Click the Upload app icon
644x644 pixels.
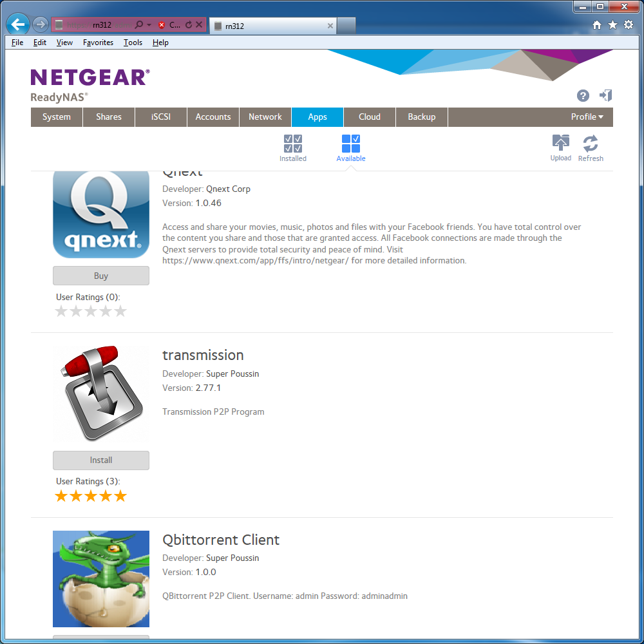(x=561, y=143)
